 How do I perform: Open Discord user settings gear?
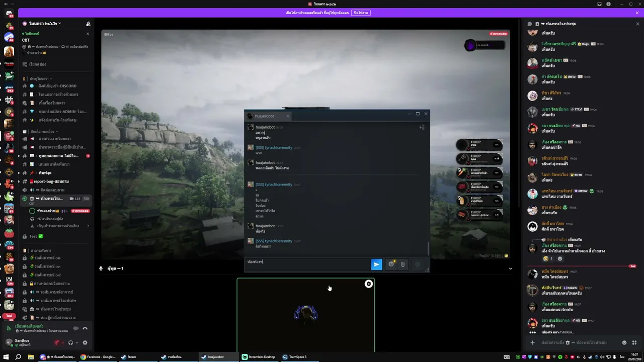85,342
